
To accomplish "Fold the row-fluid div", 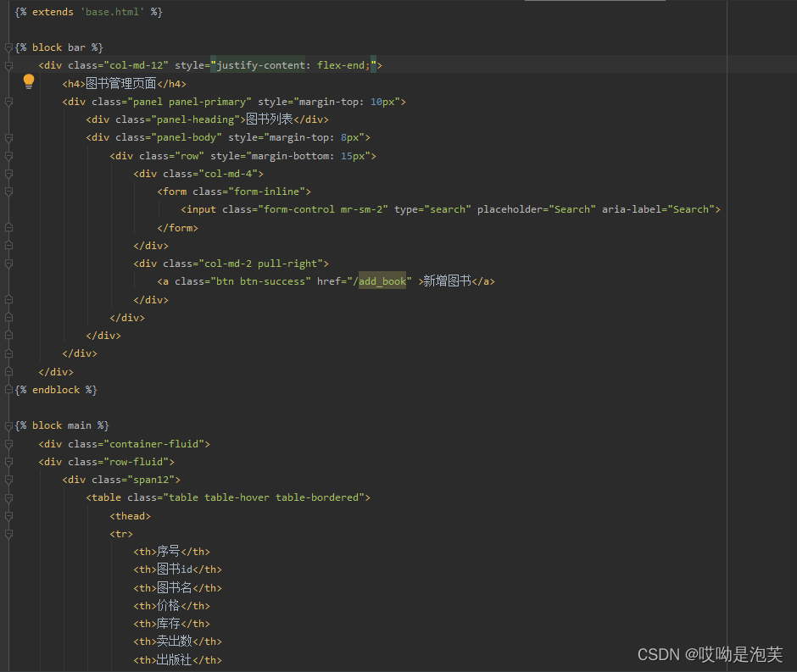I will (x=8, y=462).
